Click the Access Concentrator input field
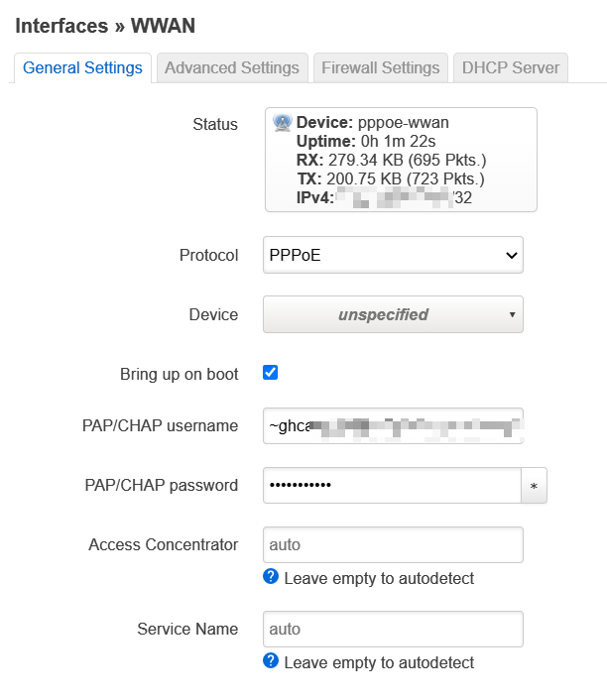607x700 pixels. point(393,544)
